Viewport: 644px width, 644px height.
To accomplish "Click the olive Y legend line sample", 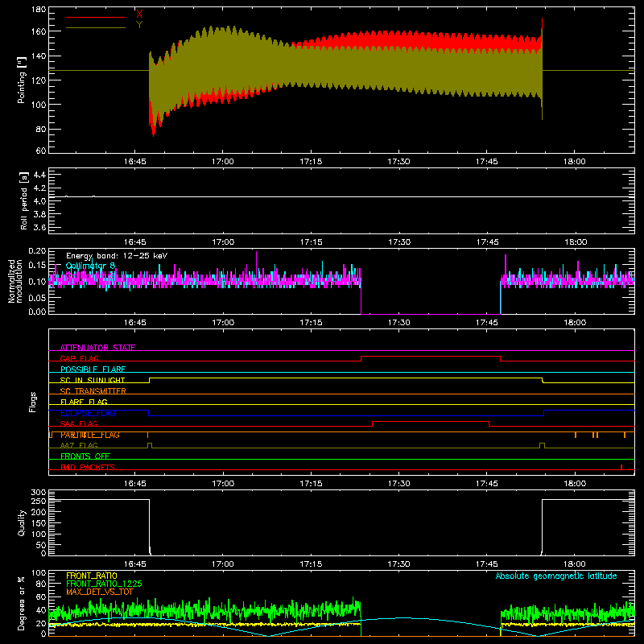I will (x=96, y=28).
